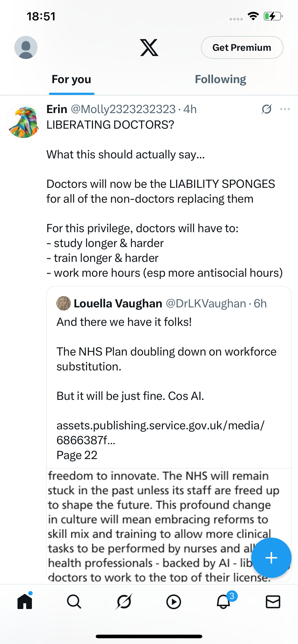Tap the Get Premium button
The height and width of the screenshot is (644, 298).
tap(242, 47)
